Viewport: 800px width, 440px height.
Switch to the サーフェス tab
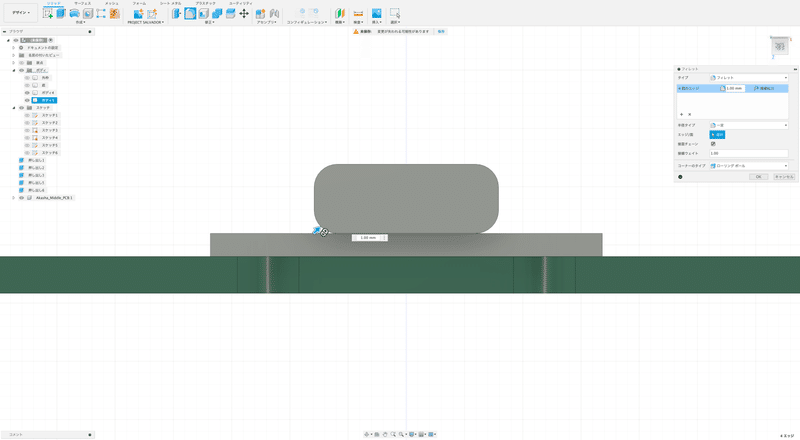pyautogui.click(x=83, y=4)
